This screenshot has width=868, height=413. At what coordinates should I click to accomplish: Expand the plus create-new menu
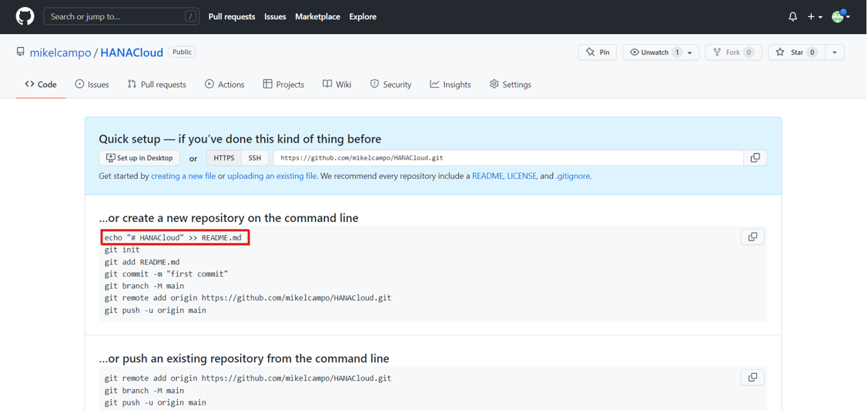814,17
